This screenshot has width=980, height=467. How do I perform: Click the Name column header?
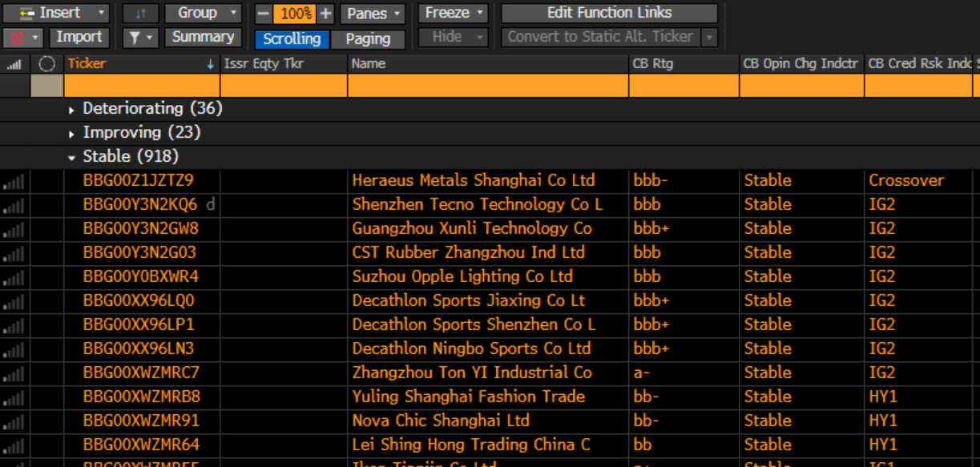(488, 64)
